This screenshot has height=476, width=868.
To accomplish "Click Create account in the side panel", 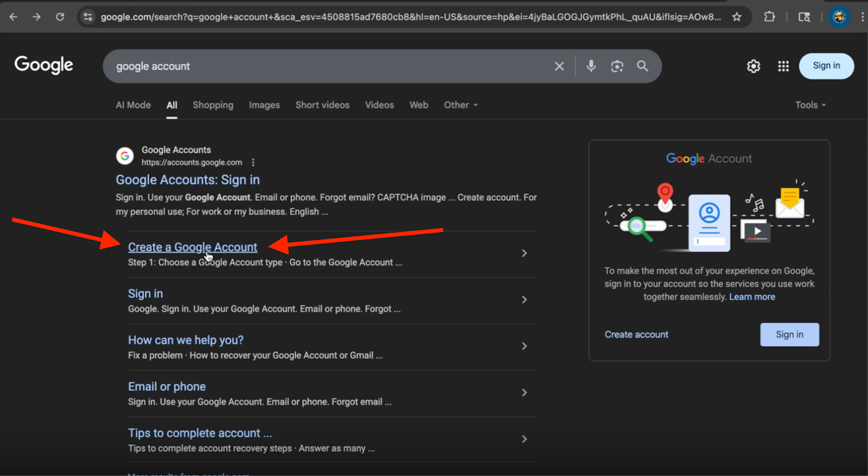I will coord(636,334).
